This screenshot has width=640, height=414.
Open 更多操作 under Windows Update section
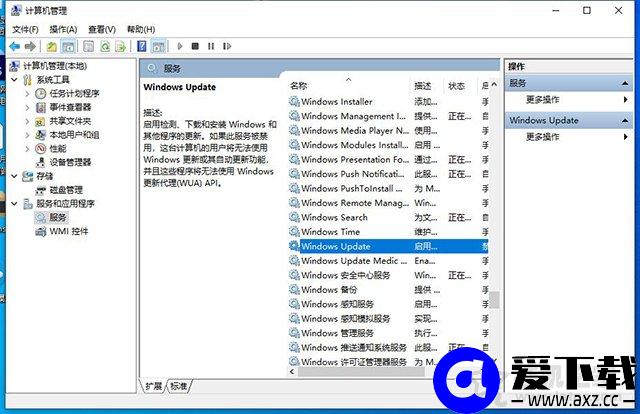[x=542, y=137]
